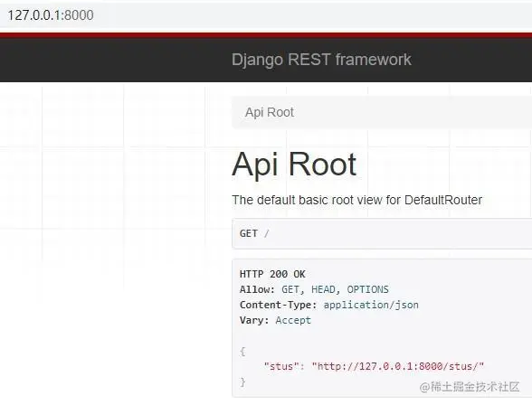Screen dimensions: 532x405
Task: Click the slash path after GET
Action: click(267, 233)
